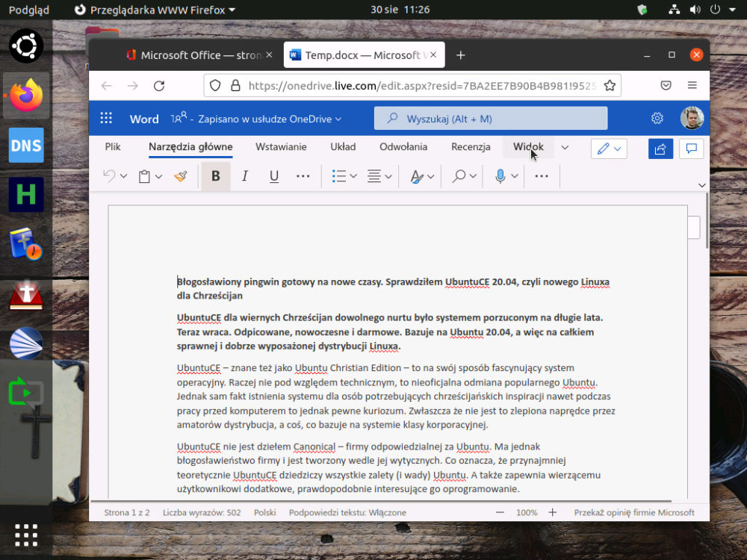Expand the Dictate dropdown arrow

pyautogui.click(x=515, y=176)
